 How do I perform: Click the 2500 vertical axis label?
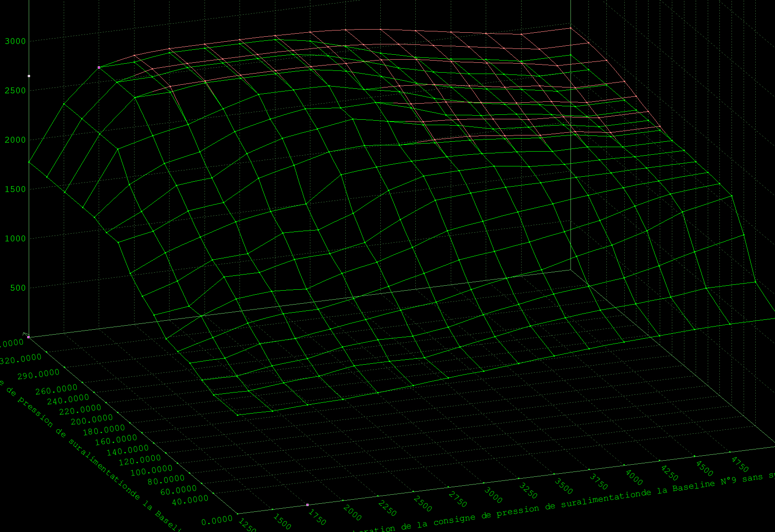point(15,91)
